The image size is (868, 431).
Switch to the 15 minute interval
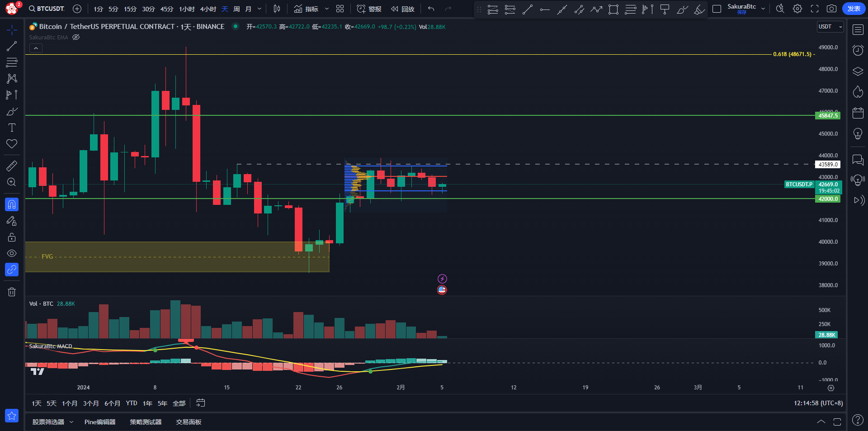click(x=130, y=9)
